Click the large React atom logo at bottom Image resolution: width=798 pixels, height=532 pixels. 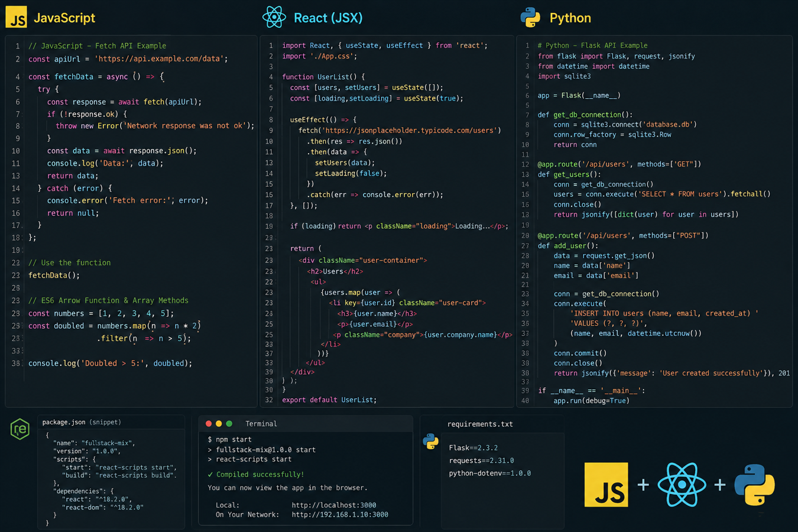coord(682,485)
